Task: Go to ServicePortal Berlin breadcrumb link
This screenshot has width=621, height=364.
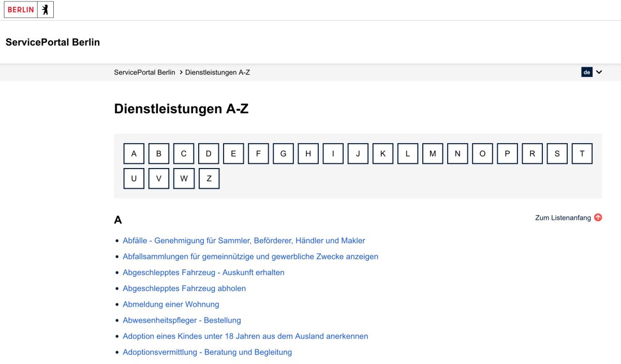Action: point(144,72)
